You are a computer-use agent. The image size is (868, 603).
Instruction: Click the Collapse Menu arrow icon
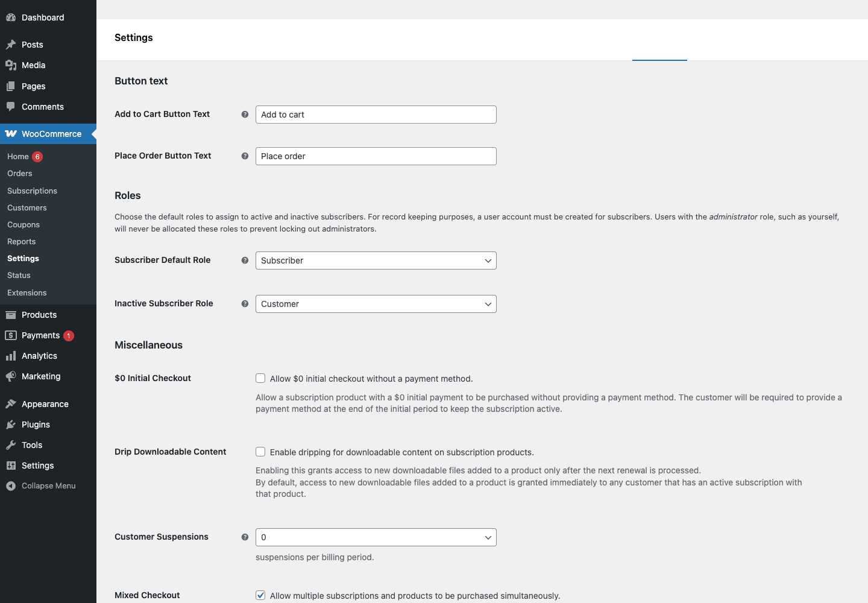(11, 486)
